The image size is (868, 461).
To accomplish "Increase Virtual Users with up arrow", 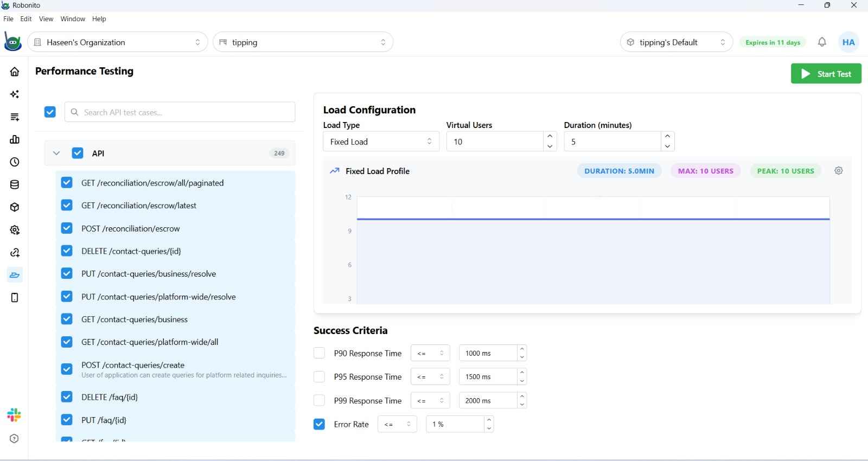I will 550,136.
